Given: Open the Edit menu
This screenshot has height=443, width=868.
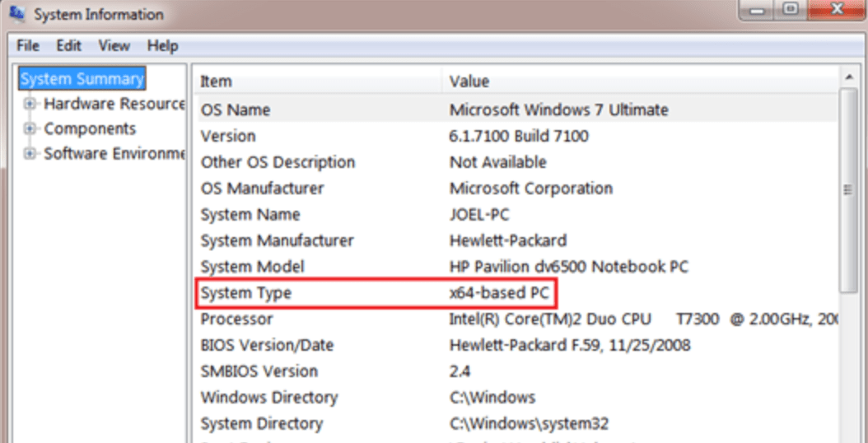Looking at the screenshot, I should (69, 46).
